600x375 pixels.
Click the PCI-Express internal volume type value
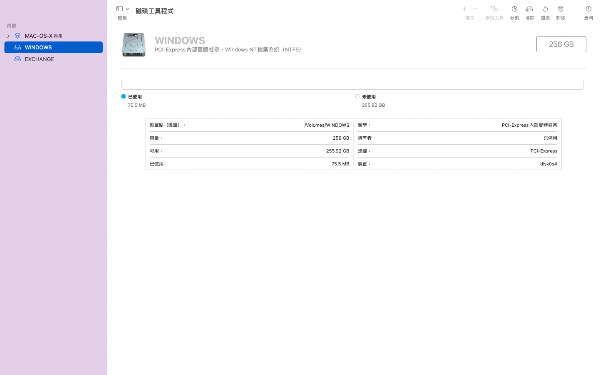click(x=529, y=125)
